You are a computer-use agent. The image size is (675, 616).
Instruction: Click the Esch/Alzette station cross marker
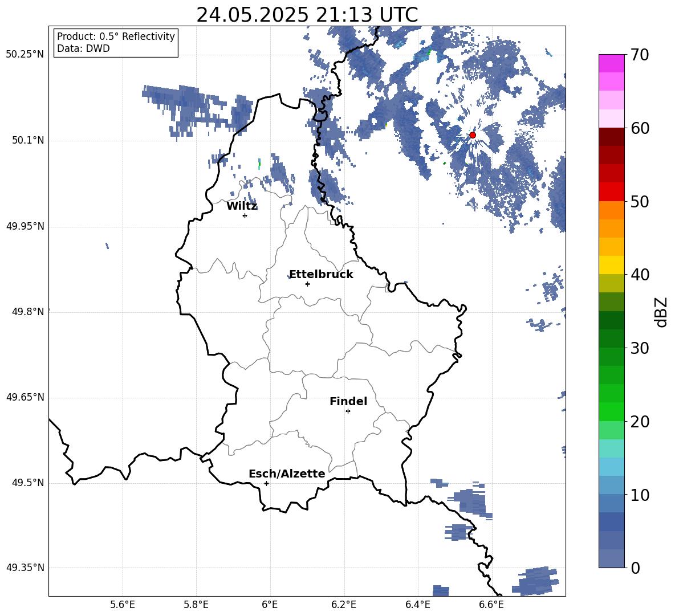tap(266, 483)
